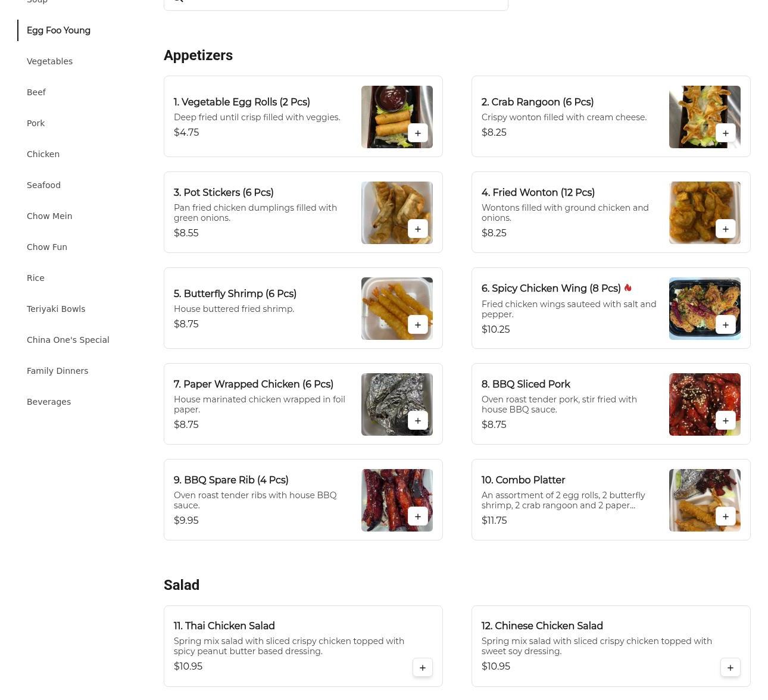Image resolution: width=768 pixels, height=700 pixels.
Task: Add Fried Wonton with plus icon
Action: coord(725,229)
